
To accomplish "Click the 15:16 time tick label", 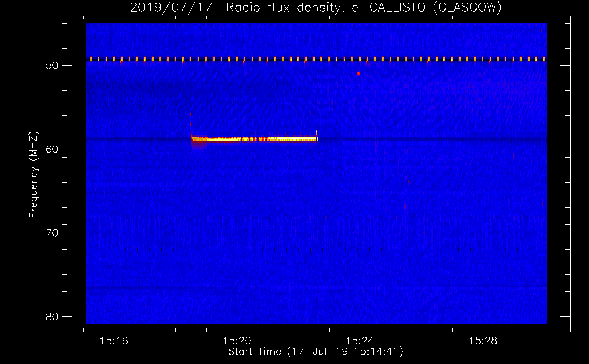I will coord(114,341).
